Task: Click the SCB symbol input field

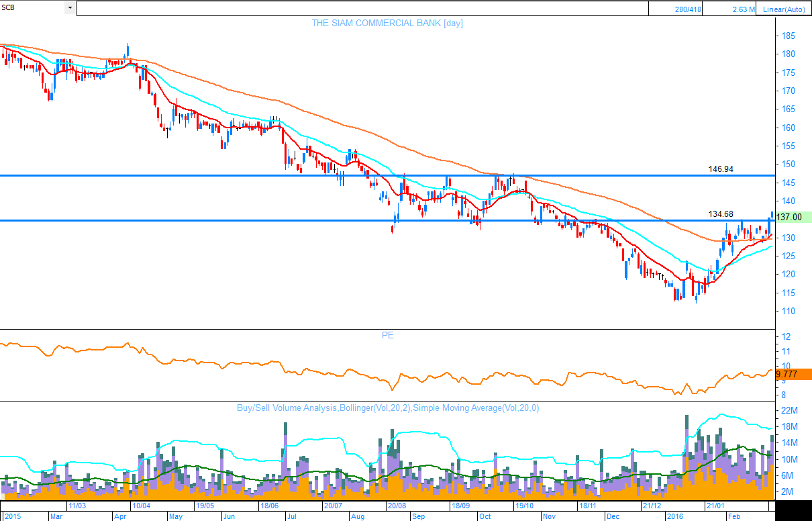Action: [33, 8]
